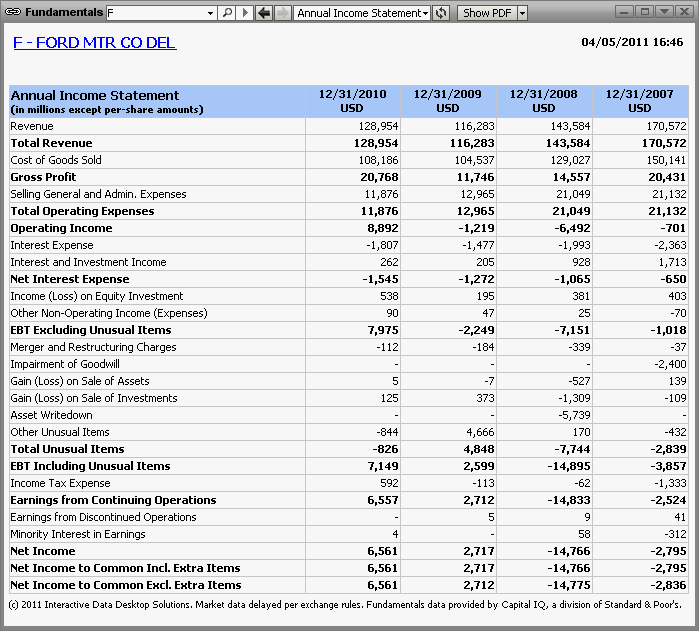The height and width of the screenshot is (631, 699).
Task: Click the Asset Writedown row label
Action: tap(52, 415)
